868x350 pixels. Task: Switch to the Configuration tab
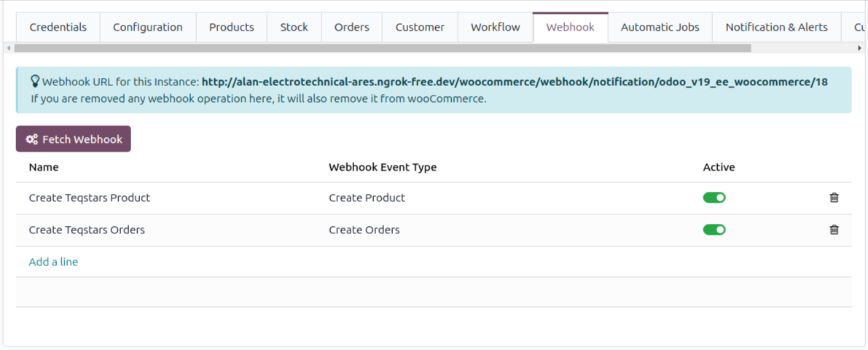pyautogui.click(x=148, y=27)
